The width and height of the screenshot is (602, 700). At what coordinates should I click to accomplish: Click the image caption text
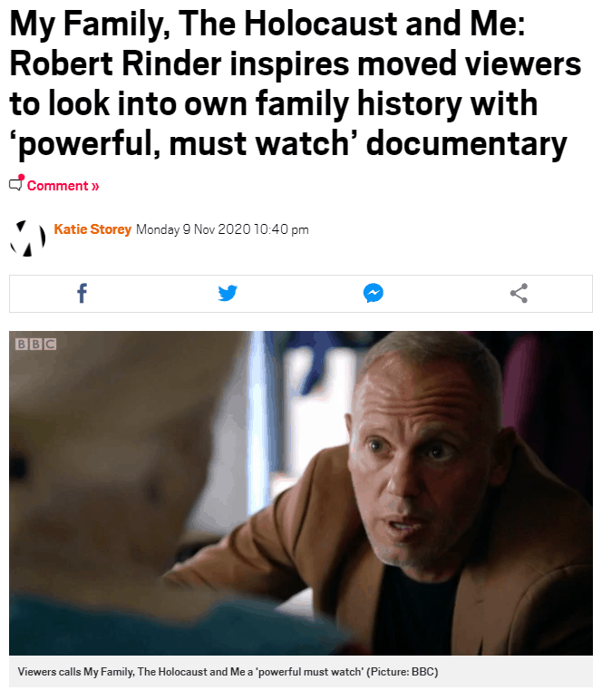coord(228,671)
